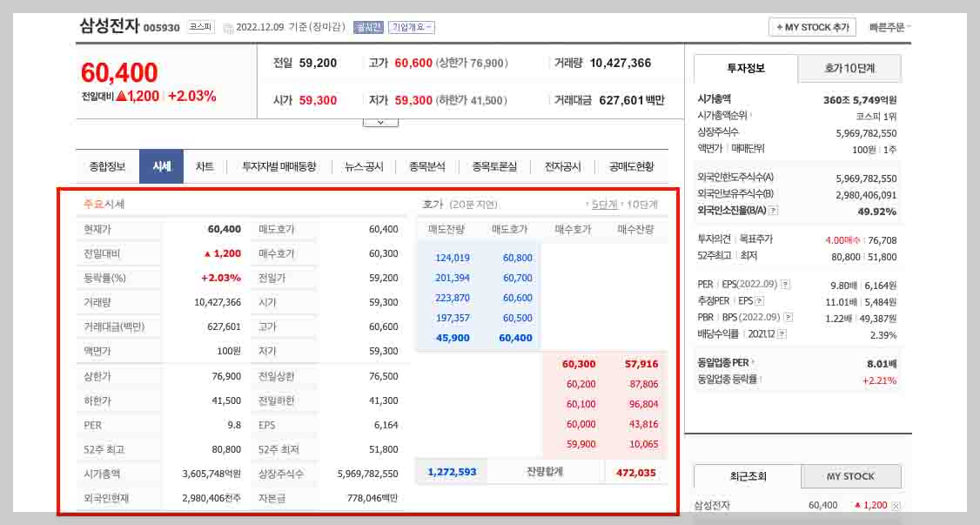Viewport: 980px width, 525px height.
Task: Click sell quantity 197,357
Action: pyautogui.click(x=453, y=318)
